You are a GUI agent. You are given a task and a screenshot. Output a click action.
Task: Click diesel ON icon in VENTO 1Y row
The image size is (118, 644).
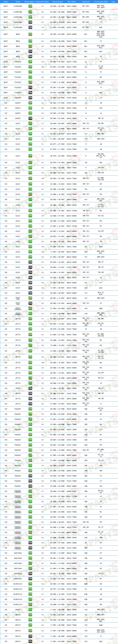click(x=30, y=636)
